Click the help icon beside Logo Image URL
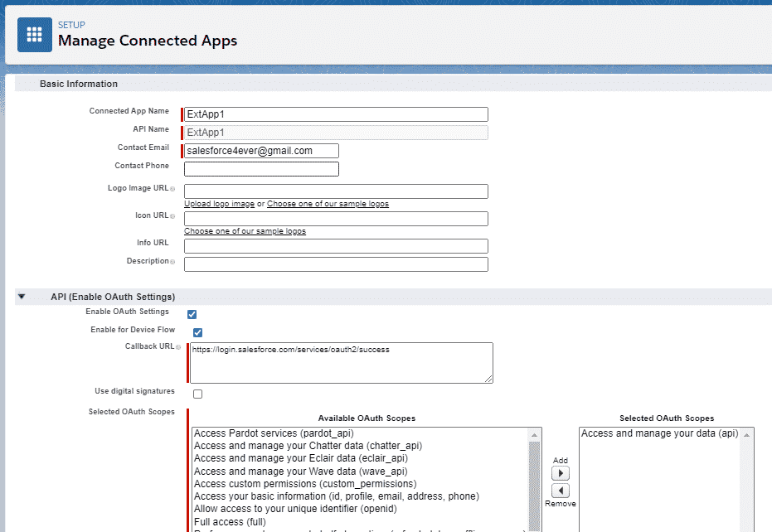 (x=174, y=188)
